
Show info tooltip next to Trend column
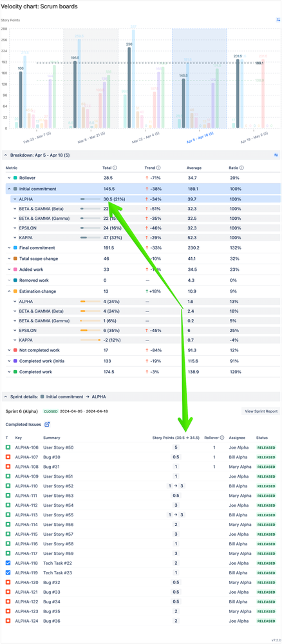(x=158, y=168)
